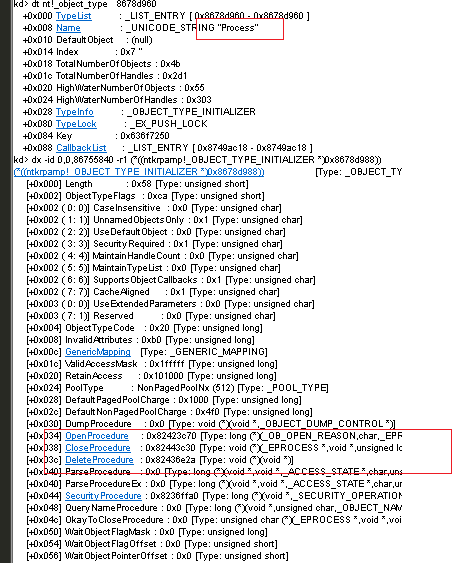The height and width of the screenshot is (563, 471).
Task: Click the "Process" string value
Action: [x=238, y=28]
